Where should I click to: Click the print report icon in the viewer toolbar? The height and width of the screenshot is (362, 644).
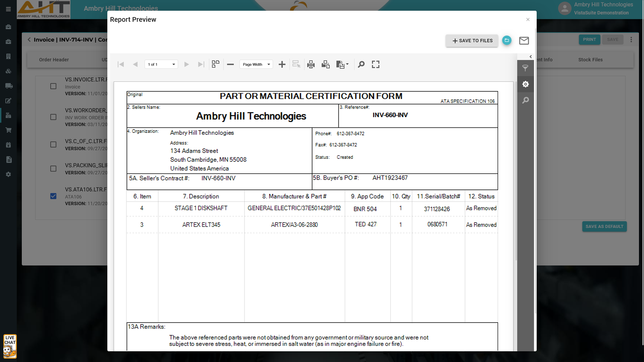311,64
